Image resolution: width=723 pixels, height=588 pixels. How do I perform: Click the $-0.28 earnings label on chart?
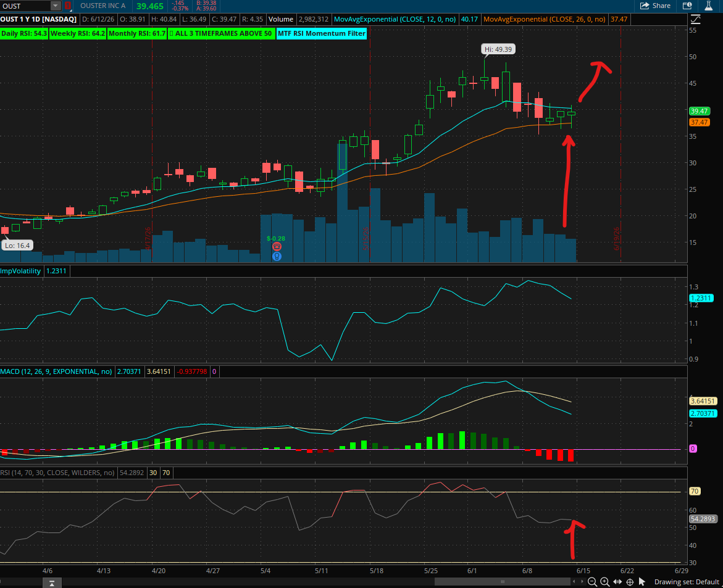pos(276,238)
